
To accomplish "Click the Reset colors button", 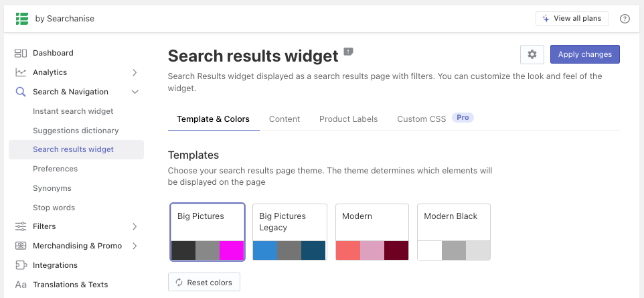I will point(204,283).
